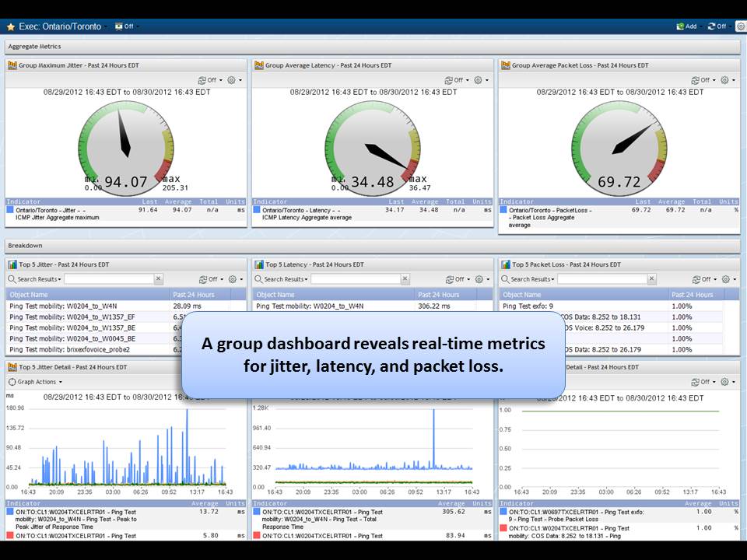The height and width of the screenshot is (560, 747).
Task: Clear the Top 5 Jitter search using the X button
Action: (156, 278)
